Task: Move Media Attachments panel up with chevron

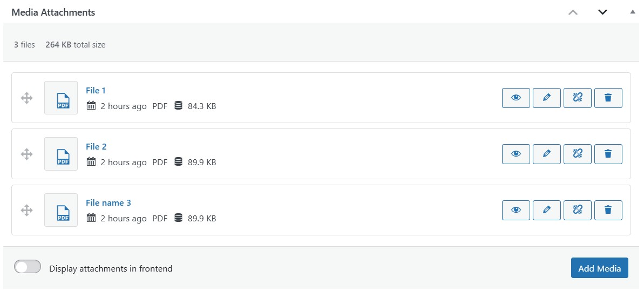Action: [x=573, y=12]
